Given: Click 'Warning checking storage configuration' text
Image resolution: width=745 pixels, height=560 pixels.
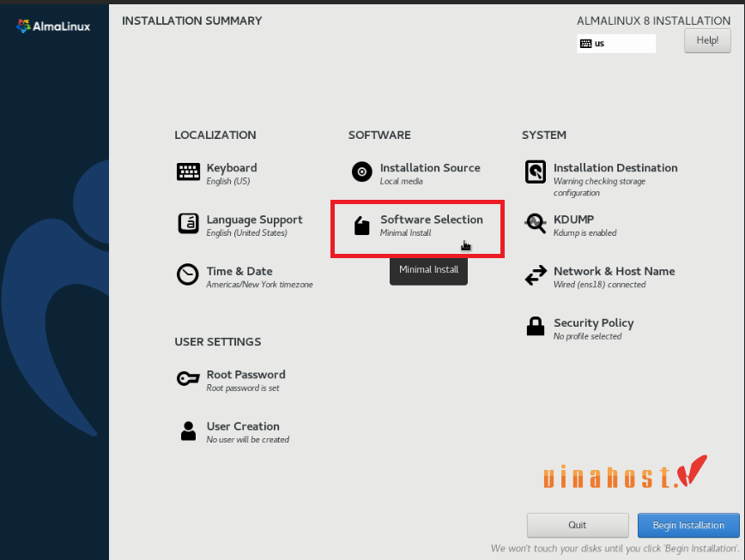Looking at the screenshot, I should 599,187.
